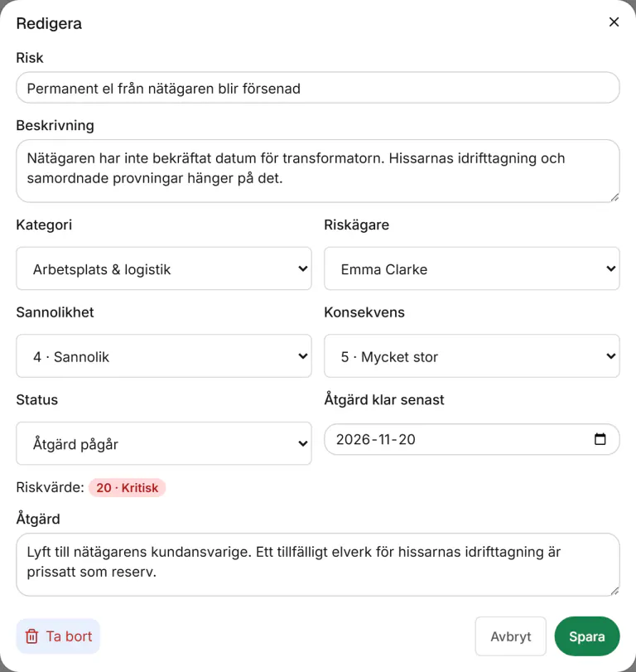The width and height of the screenshot is (636, 672).
Task: Click the Beskrivning field label
Action: click(55, 126)
